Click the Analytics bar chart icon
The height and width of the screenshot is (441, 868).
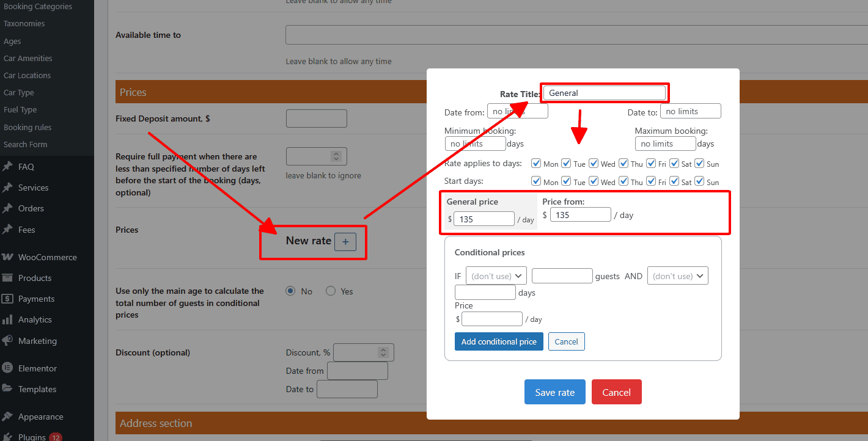click(x=8, y=319)
